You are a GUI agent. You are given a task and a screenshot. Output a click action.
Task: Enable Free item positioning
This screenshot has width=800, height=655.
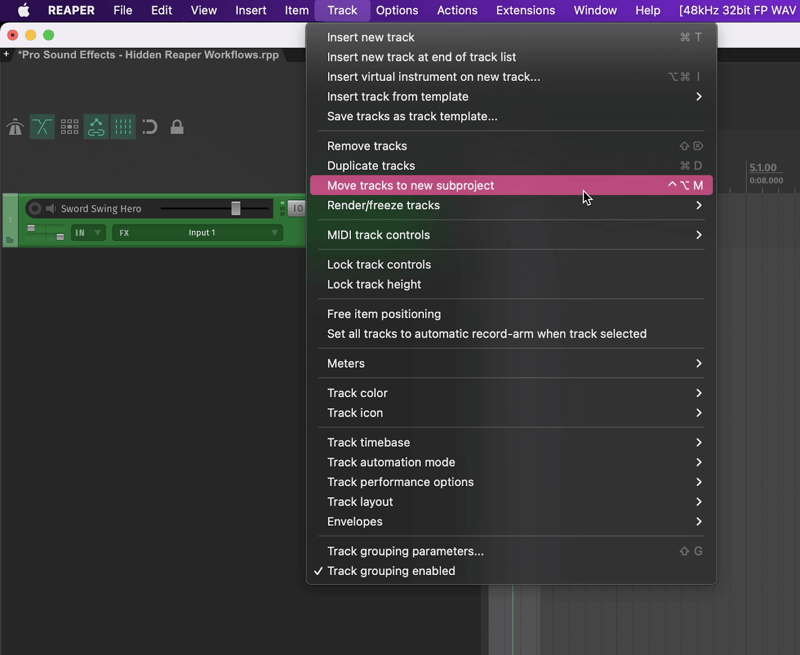click(x=511, y=314)
